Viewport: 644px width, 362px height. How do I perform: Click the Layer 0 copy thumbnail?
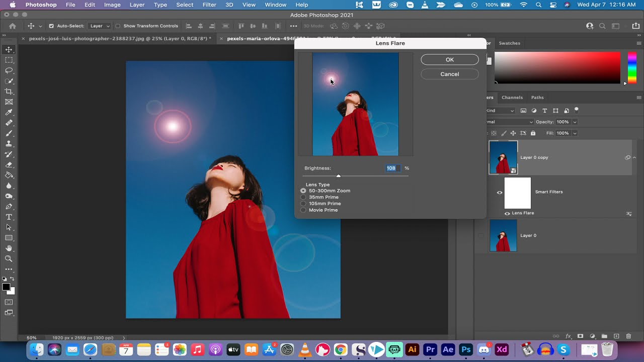(503, 158)
